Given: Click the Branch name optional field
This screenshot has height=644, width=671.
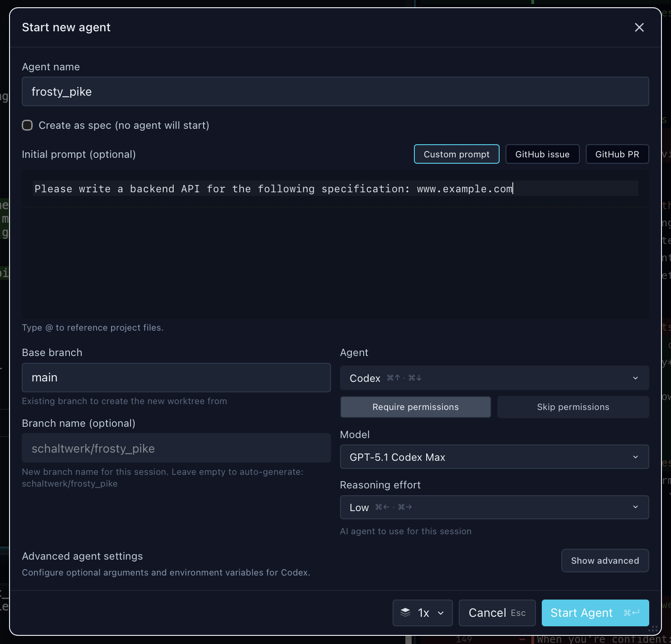Looking at the screenshot, I should [x=176, y=448].
